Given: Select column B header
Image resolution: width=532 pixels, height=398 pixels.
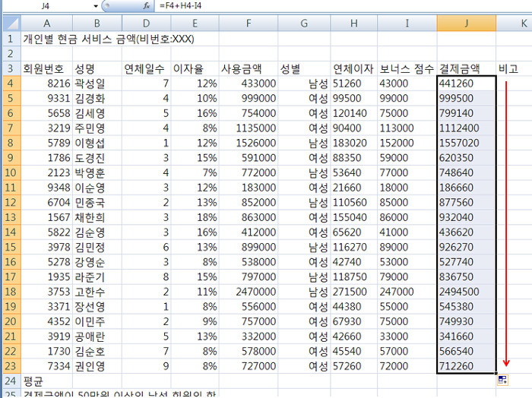Looking at the screenshot, I should coord(97,24).
